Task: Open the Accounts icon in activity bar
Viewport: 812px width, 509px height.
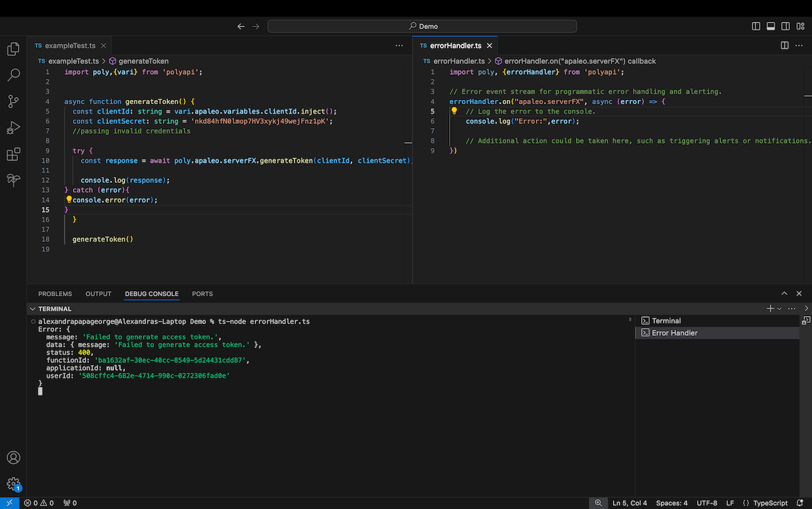Action: 13,458
